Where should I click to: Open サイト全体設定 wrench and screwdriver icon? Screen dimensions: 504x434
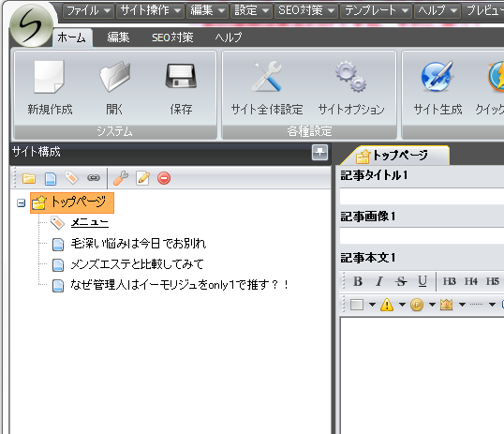point(267,77)
